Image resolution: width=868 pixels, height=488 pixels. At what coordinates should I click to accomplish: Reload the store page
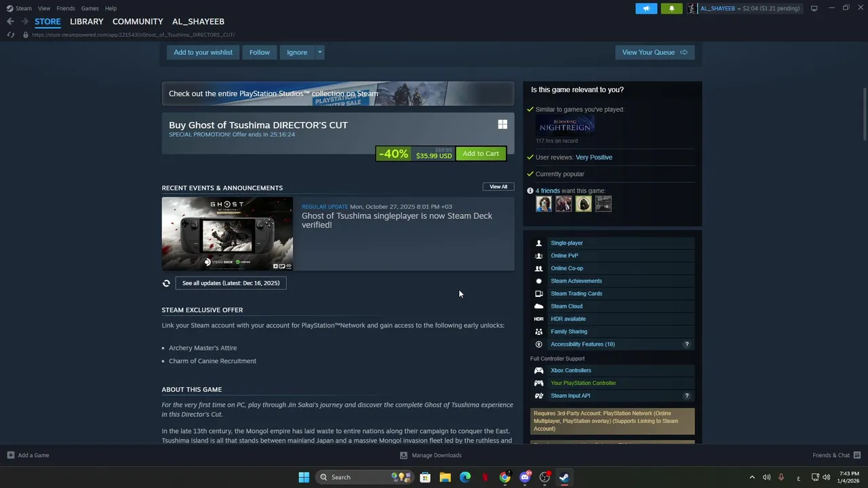coord(10,35)
